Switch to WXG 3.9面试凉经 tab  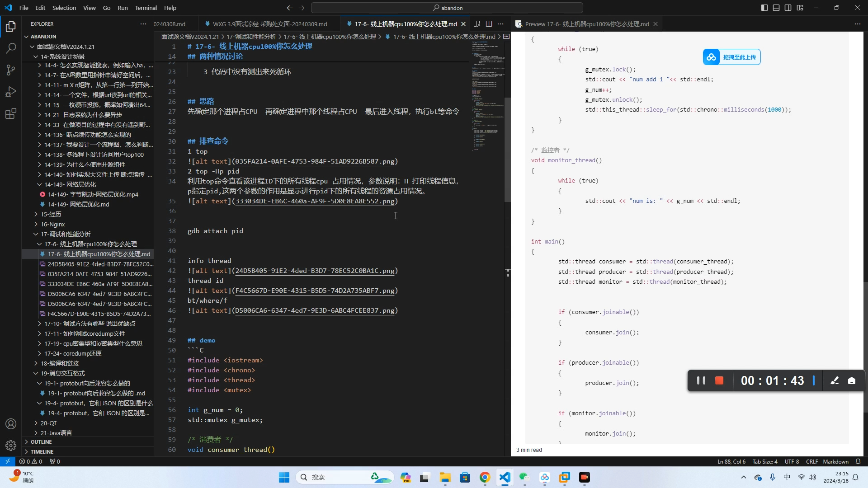coord(269,24)
